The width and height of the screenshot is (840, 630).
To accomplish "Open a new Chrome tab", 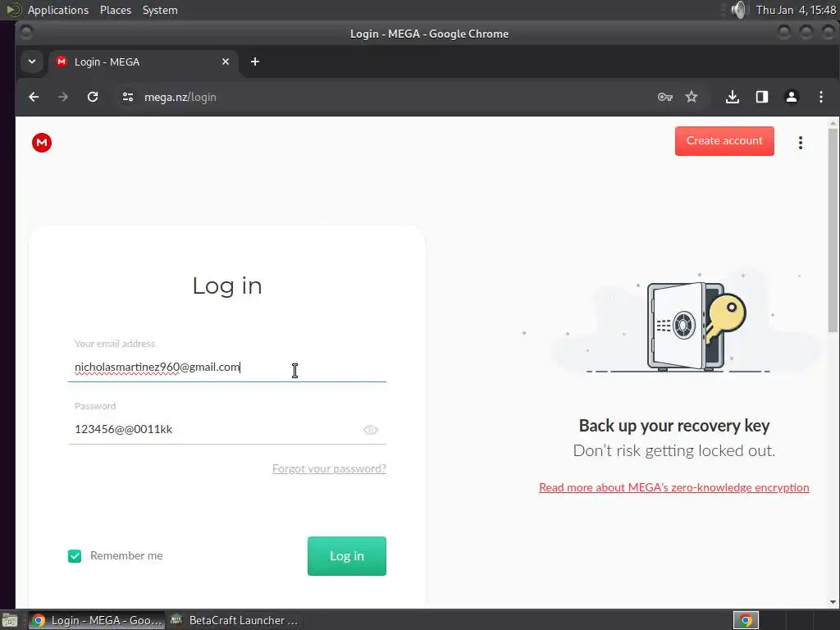I will pyautogui.click(x=255, y=62).
